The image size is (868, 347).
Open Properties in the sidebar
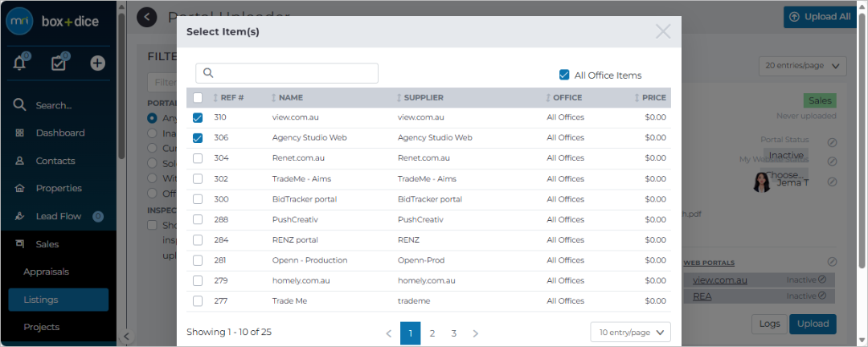click(59, 188)
